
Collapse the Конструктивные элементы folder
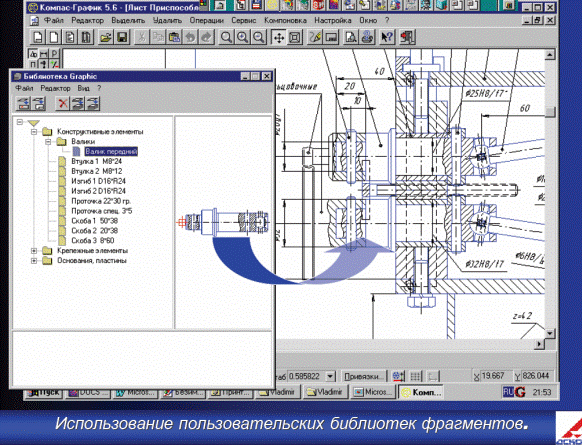tap(34, 132)
